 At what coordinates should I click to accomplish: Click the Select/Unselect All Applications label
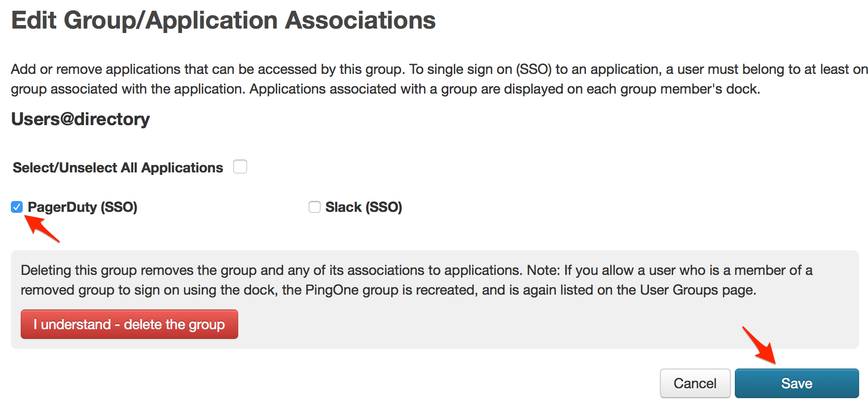[118, 168]
